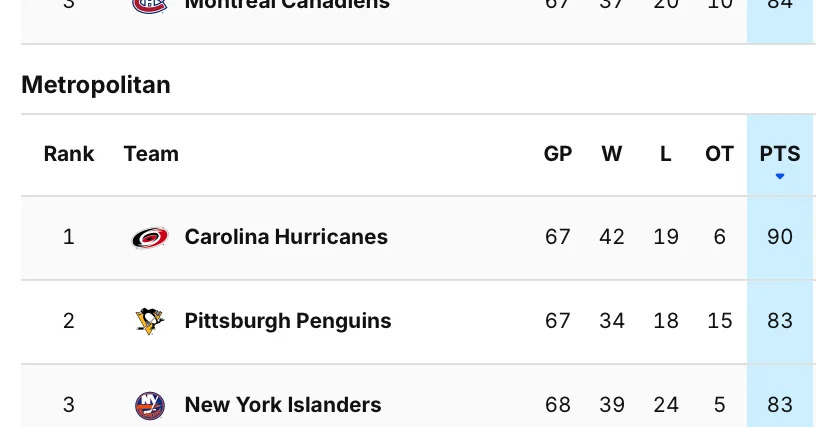Screen dimensions: 816x427
Task: Sort table by W column header
Action: coord(612,154)
